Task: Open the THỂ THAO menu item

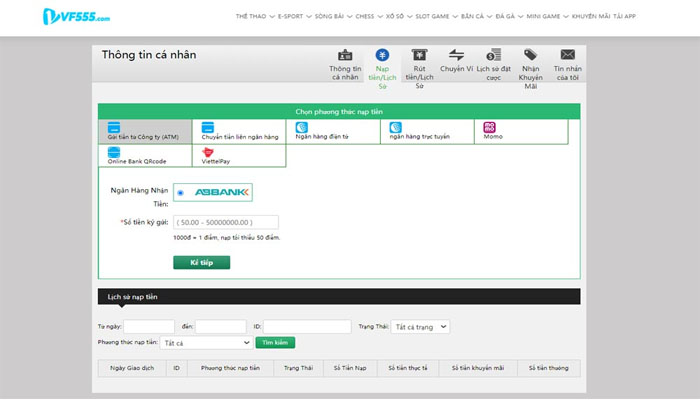Action: [252, 17]
